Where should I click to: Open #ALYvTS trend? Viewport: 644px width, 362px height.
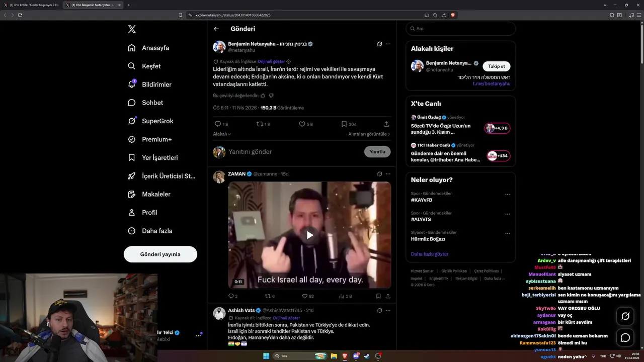click(x=421, y=219)
